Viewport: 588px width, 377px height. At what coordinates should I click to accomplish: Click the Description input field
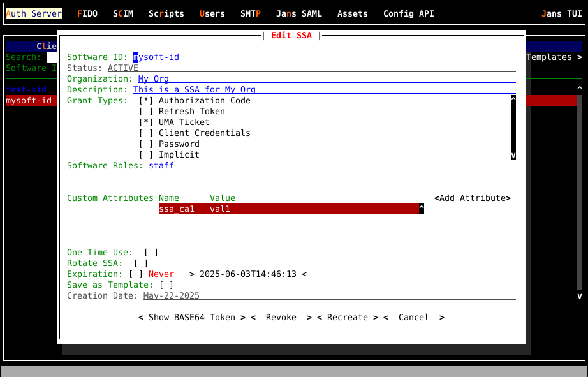coord(323,90)
